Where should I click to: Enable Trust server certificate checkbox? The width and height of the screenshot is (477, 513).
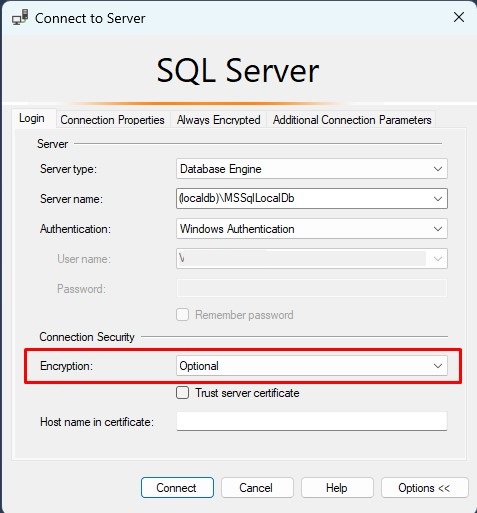click(182, 393)
